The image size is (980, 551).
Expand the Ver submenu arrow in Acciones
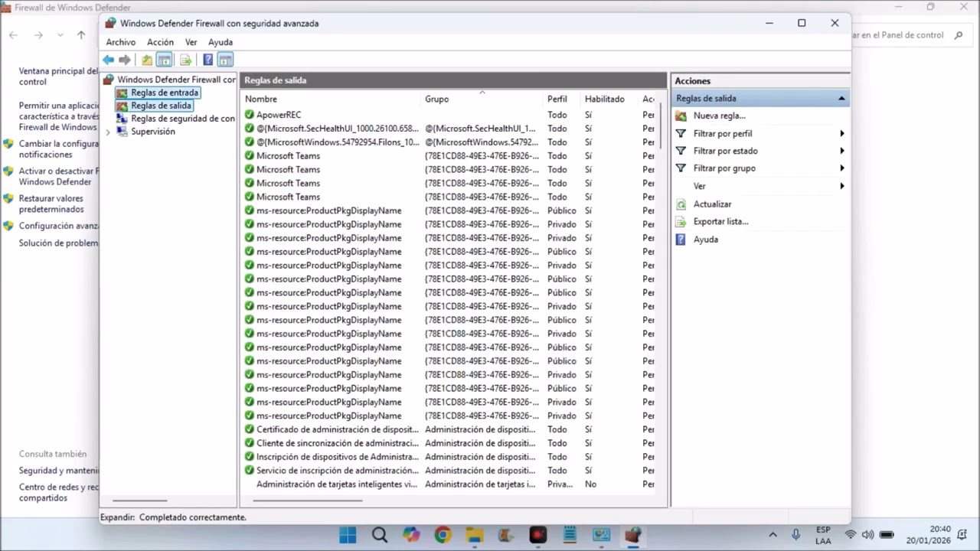pos(841,186)
